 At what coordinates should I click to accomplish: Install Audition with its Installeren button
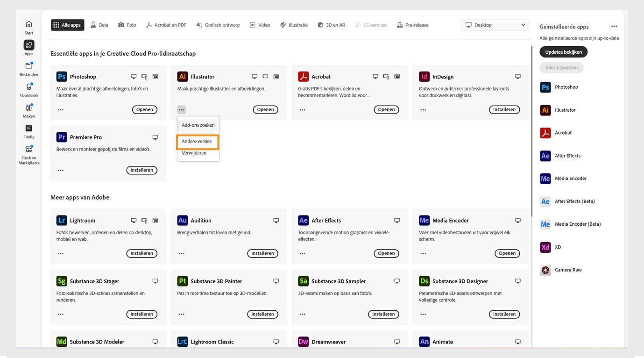[x=262, y=253]
